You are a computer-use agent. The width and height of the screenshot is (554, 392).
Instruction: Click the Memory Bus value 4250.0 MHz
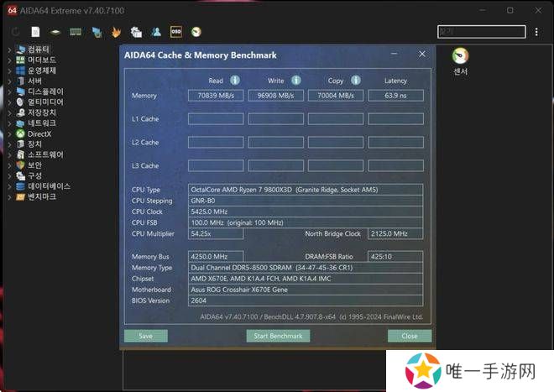point(216,257)
